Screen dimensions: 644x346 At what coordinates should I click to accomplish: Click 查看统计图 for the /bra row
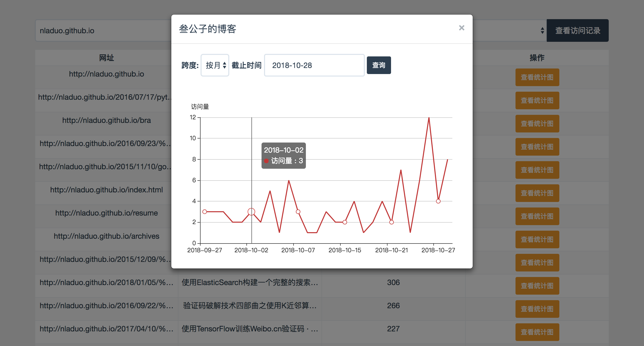pyautogui.click(x=537, y=124)
